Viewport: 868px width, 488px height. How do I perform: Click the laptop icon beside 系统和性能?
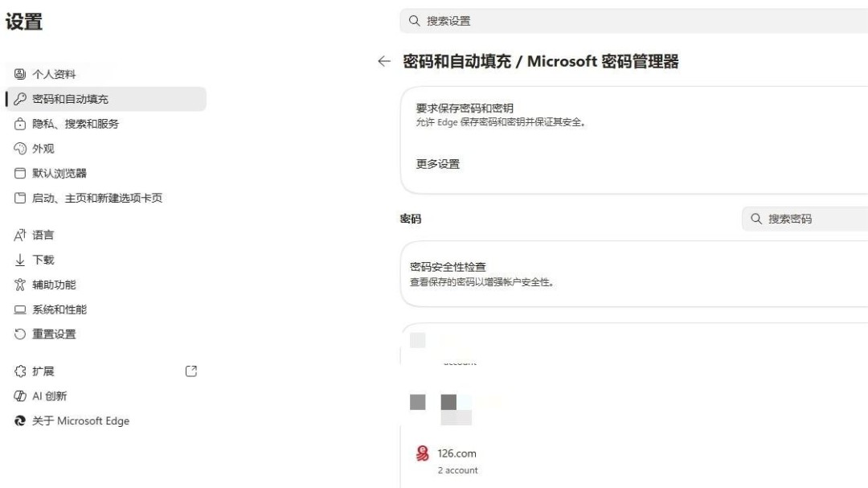(x=20, y=310)
